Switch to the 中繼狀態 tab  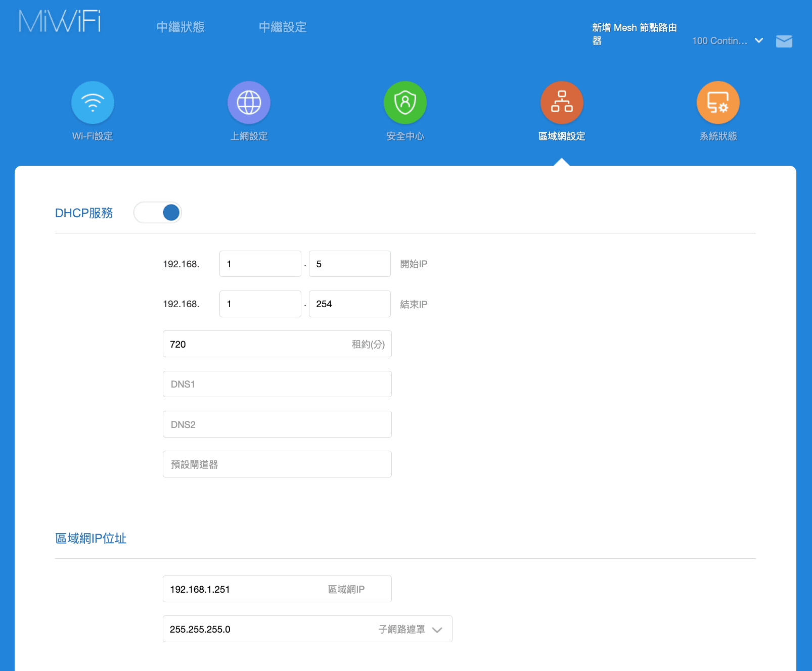click(x=181, y=27)
